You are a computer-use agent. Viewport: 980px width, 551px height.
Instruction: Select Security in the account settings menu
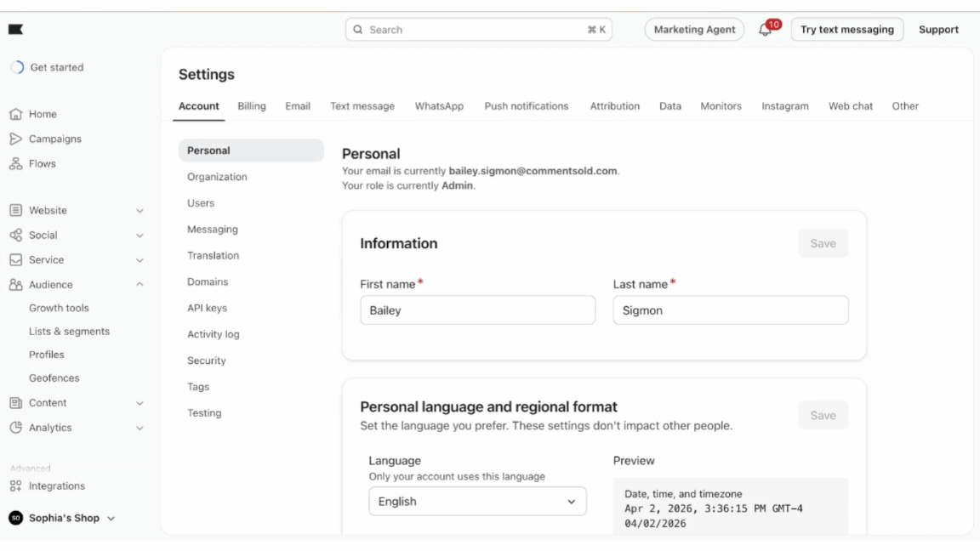coord(207,361)
